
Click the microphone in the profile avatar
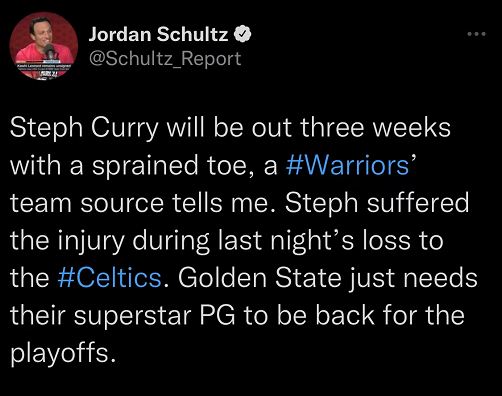coord(50,51)
